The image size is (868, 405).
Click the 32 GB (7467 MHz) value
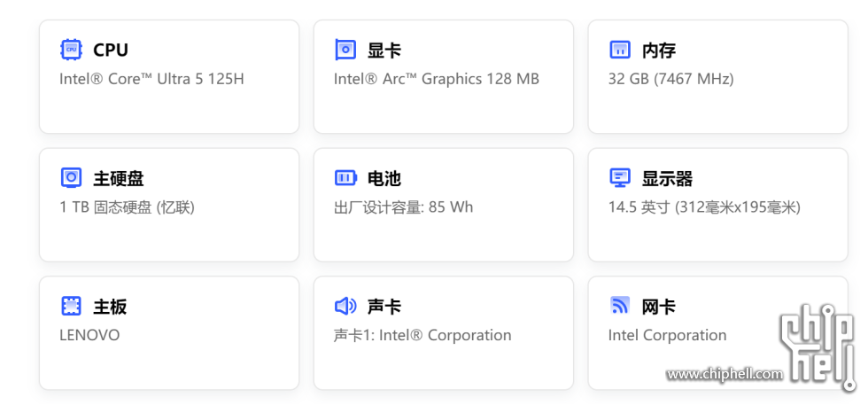point(671,79)
